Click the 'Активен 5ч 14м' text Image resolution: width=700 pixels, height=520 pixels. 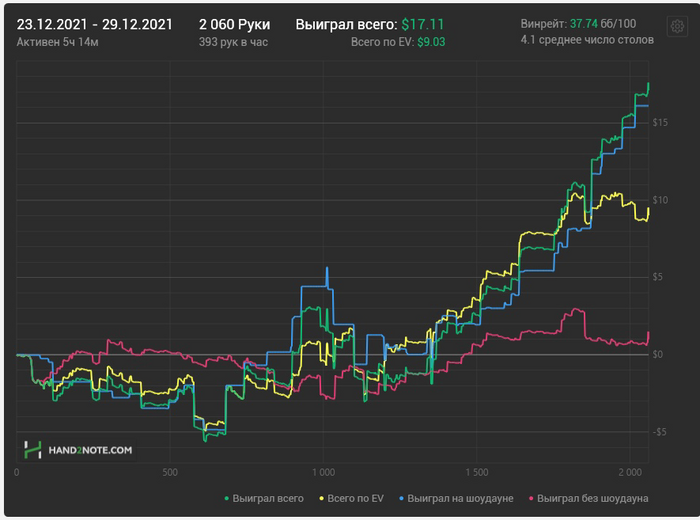[x=58, y=42]
